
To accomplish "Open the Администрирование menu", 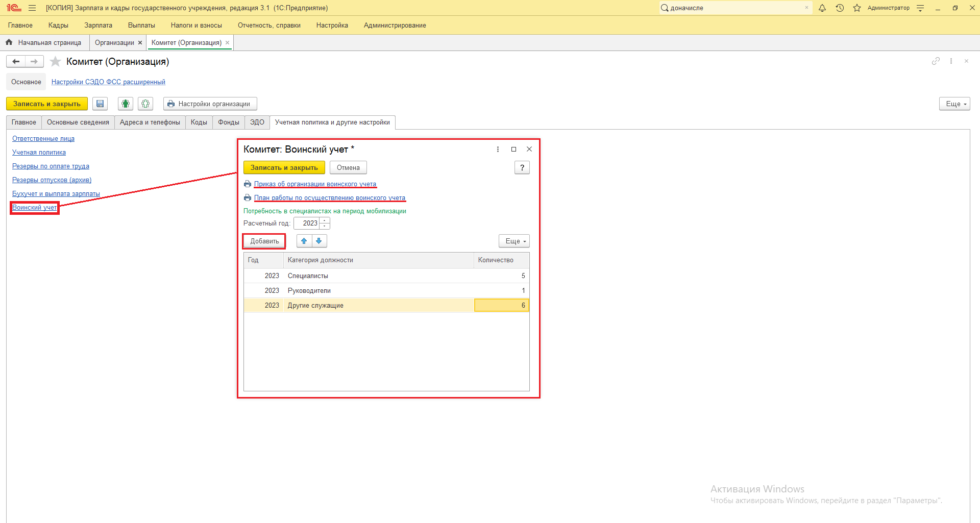I will tap(395, 26).
